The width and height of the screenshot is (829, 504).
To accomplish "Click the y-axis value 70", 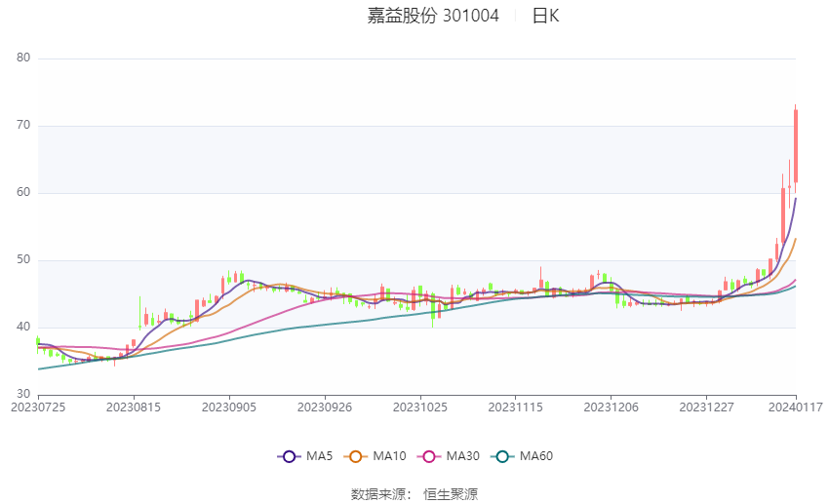I will point(23,125).
